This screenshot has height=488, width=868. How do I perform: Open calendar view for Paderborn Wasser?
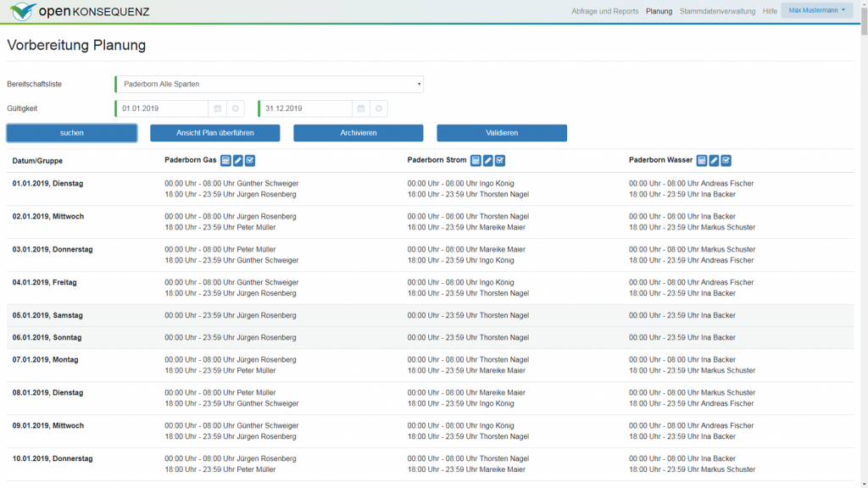pyautogui.click(x=701, y=160)
